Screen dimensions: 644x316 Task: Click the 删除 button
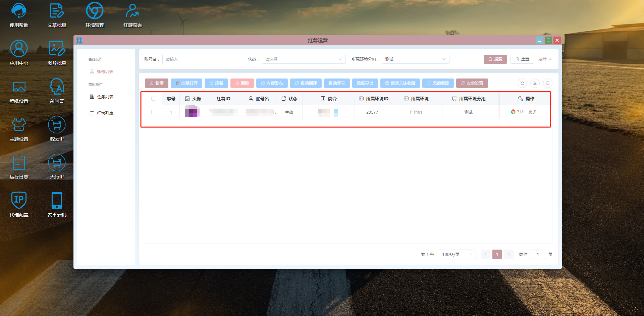242,83
